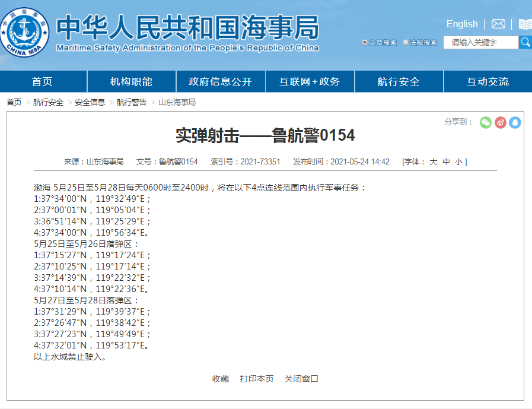Click coordinate line 37°32′01″N, 119°53′17″E
Image resolution: width=532 pixels, height=409 pixels.
(91, 345)
